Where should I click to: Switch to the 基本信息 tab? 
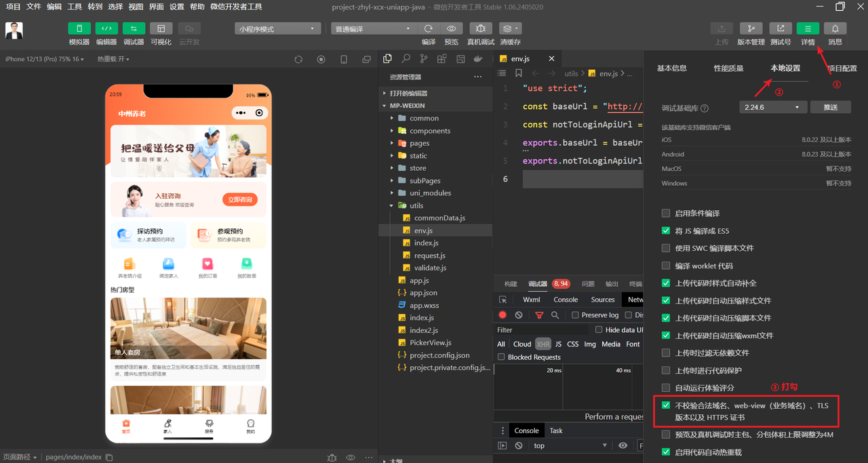[x=672, y=68]
